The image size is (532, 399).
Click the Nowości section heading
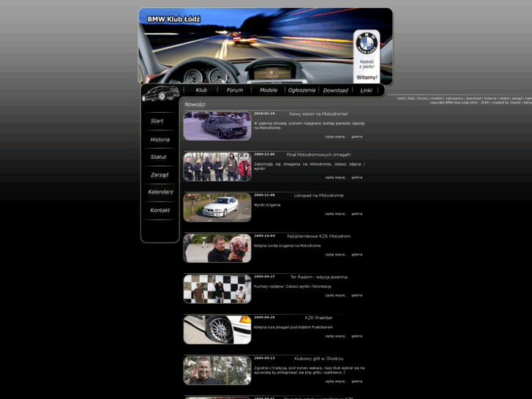coord(195,105)
